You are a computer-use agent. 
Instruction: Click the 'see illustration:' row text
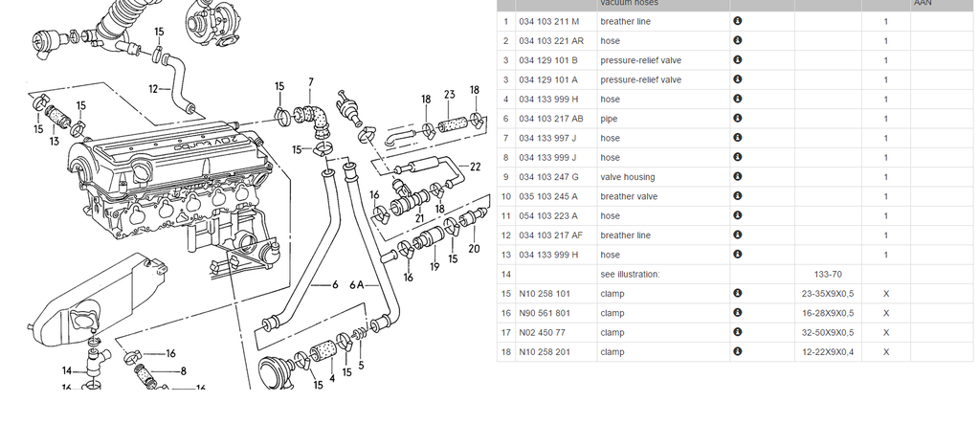[630, 275]
